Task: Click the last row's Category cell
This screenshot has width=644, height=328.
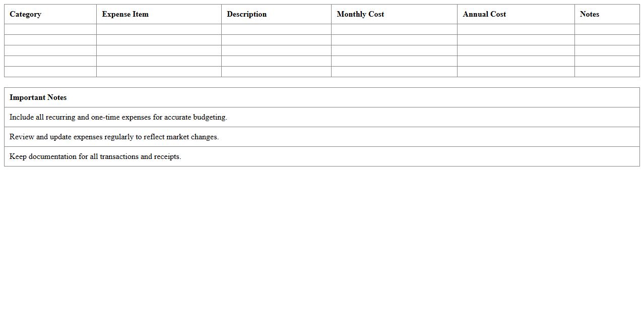Action: point(50,72)
